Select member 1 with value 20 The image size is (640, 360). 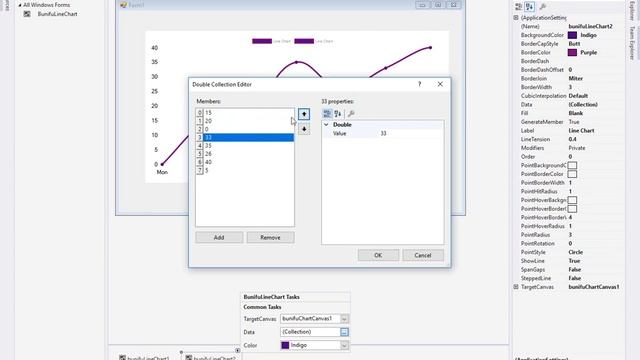point(244,121)
